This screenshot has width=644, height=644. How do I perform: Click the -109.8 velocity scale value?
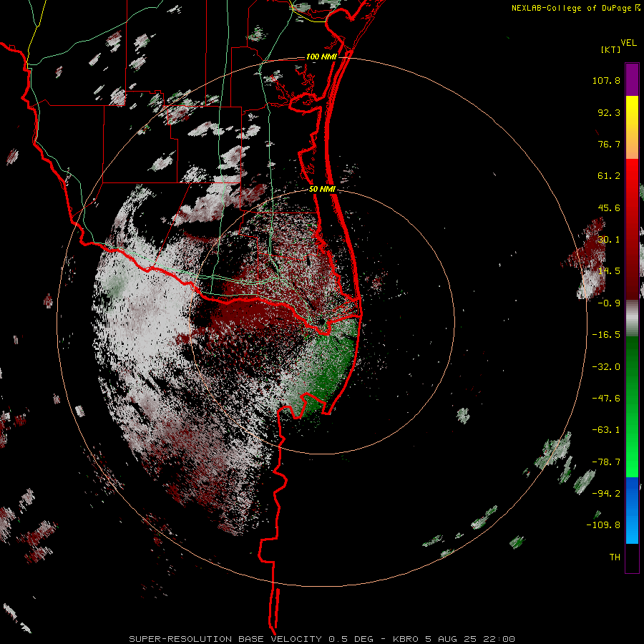603,525
